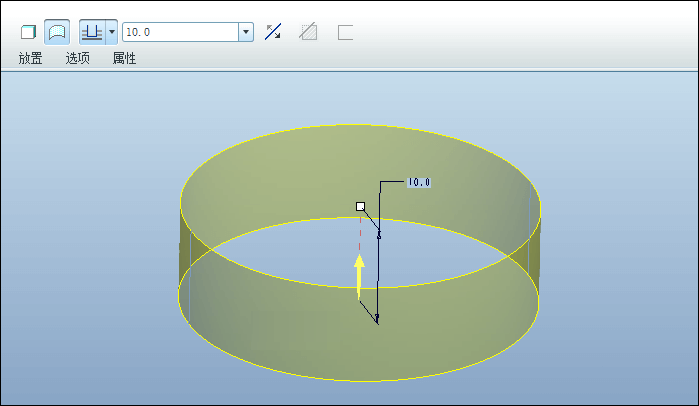Open the 放置 panel tab
The image size is (699, 406).
tap(30, 58)
